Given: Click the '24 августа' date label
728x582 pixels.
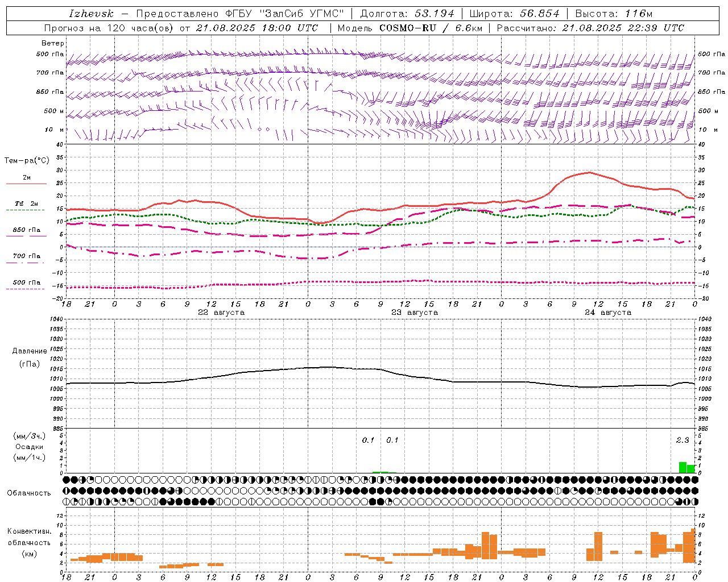Looking at the screenshot, I should tap(608, 313).
